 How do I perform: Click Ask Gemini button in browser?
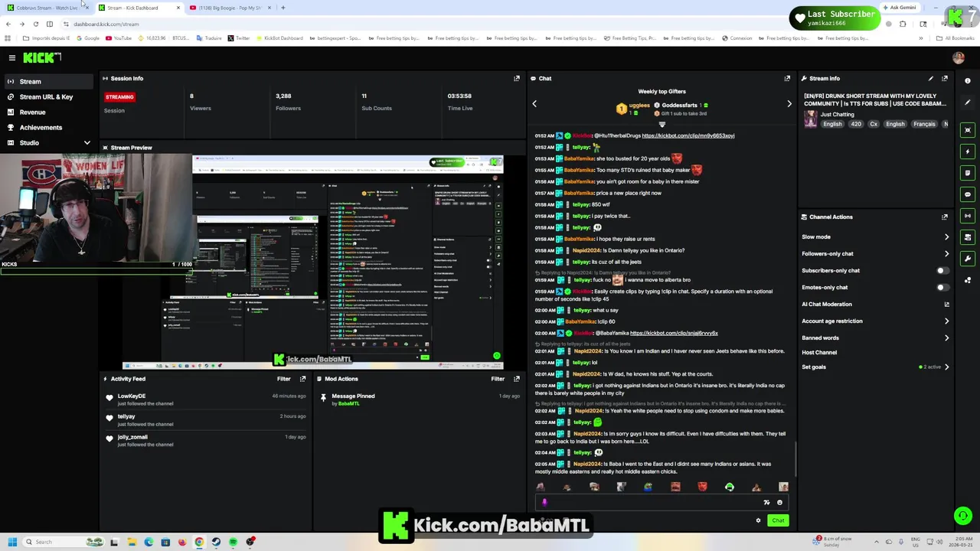point(900,8)
